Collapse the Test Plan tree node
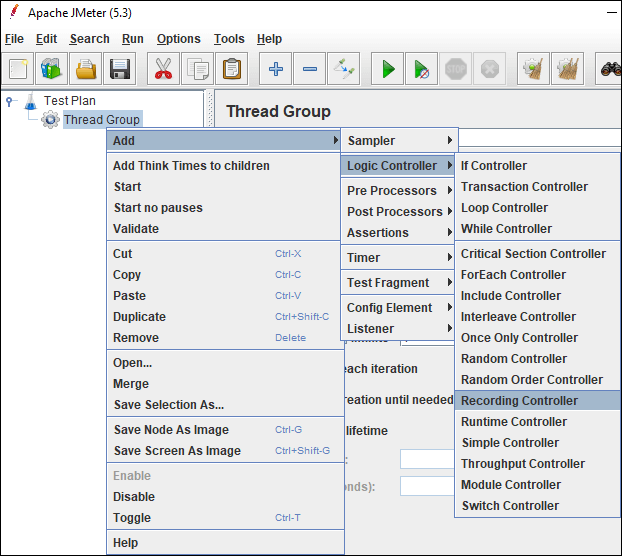622x556 pixels. pyautogui.click(x=10, y=101)
